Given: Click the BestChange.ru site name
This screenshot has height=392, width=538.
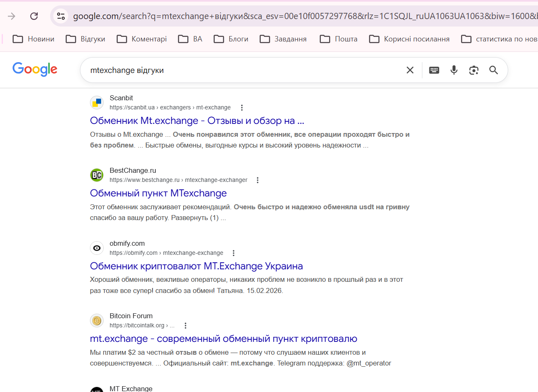Looking at the screenshot, I should click(x=133, y=170).
